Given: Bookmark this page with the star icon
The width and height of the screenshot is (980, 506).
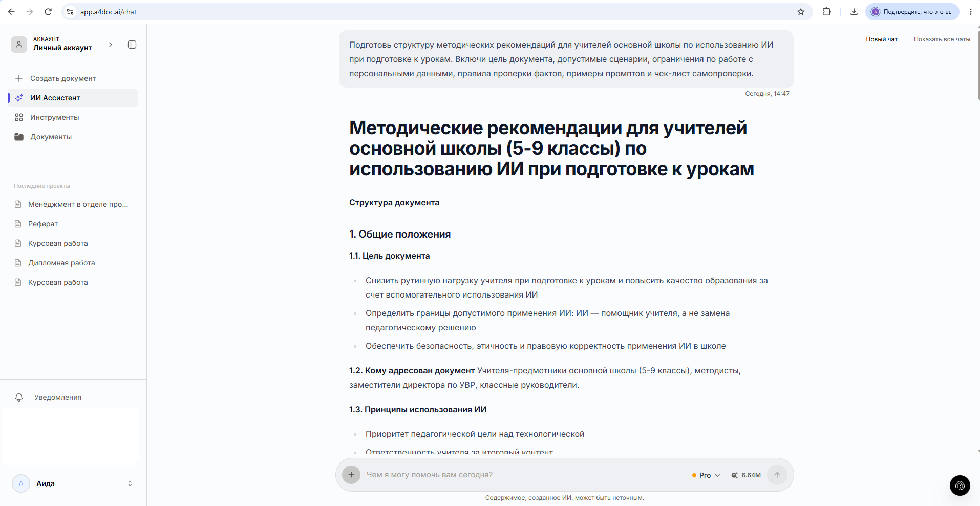Looking at the screenshot, I should pyautogui.click(x=801, y=12).
